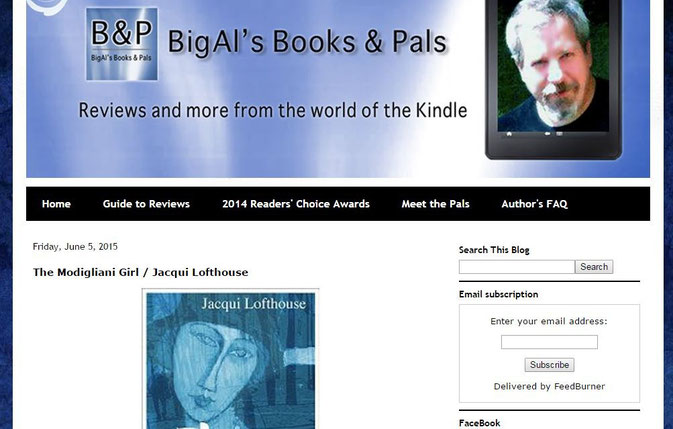Click the home icon on Kindle image
Viewport: 673px width, 429px height.
(509, 134)
